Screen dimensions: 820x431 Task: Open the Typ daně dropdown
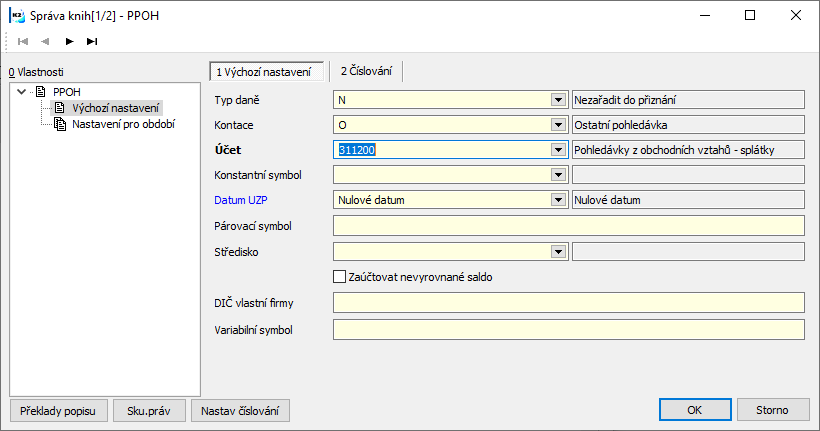pyautogui.click(x=558, y=100)
